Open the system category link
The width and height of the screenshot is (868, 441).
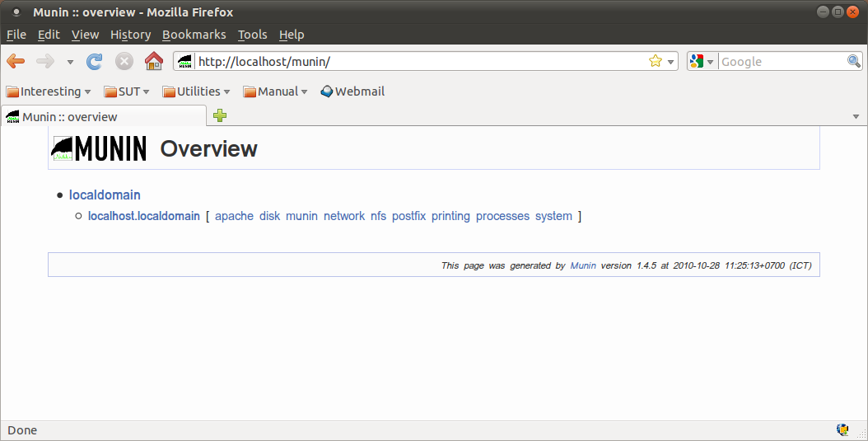553,216
